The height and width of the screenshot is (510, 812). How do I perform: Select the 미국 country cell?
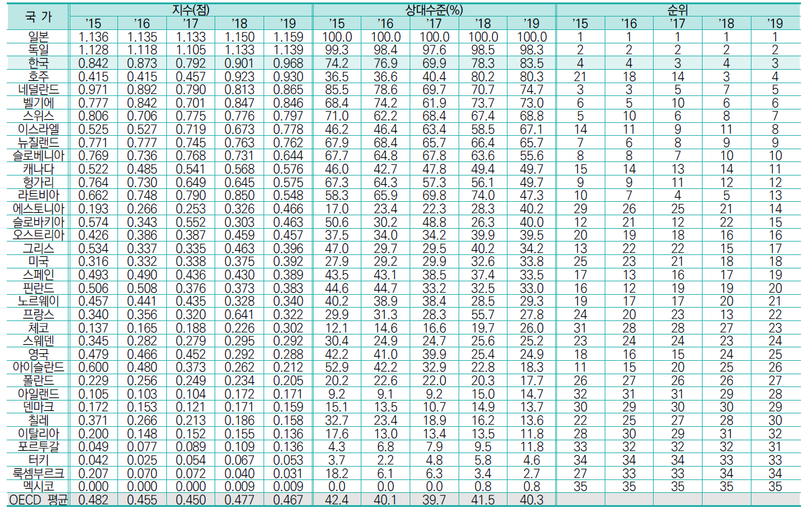(x=37, y=261)
